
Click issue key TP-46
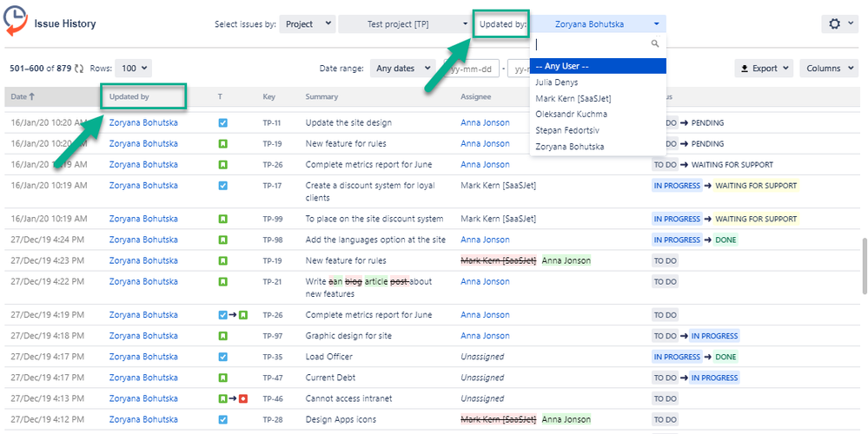[272, 398]
